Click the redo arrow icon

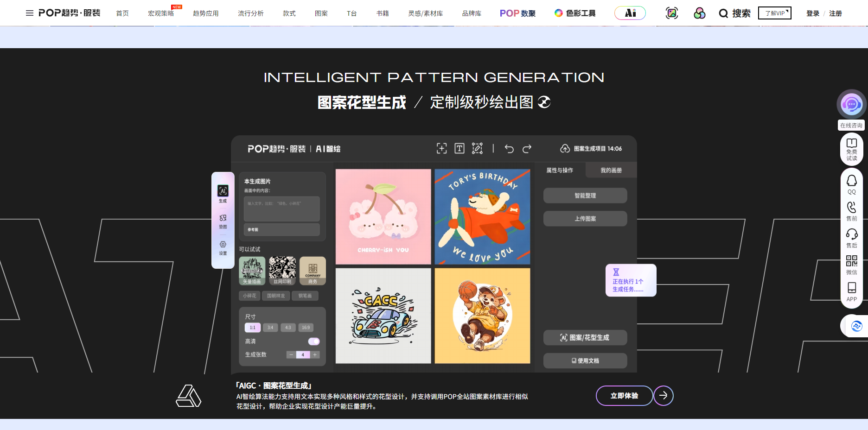point(527,149)
